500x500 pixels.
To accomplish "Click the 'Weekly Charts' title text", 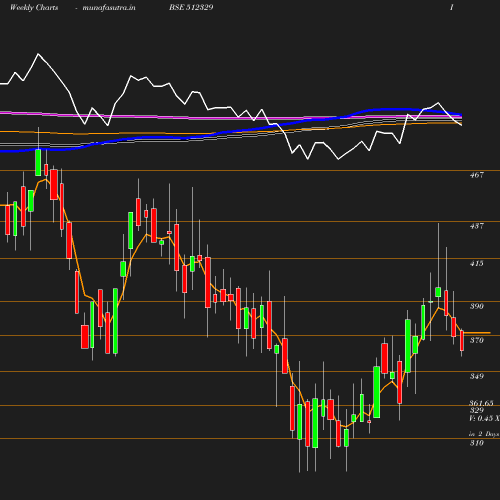I will [34, 7].
